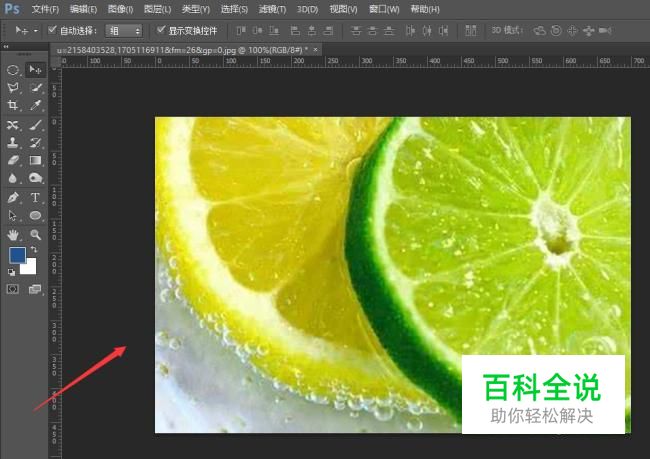This screenshot has height=459, width=650.
Task: Align vertical centers of layers
Action: tap(257, 31)
